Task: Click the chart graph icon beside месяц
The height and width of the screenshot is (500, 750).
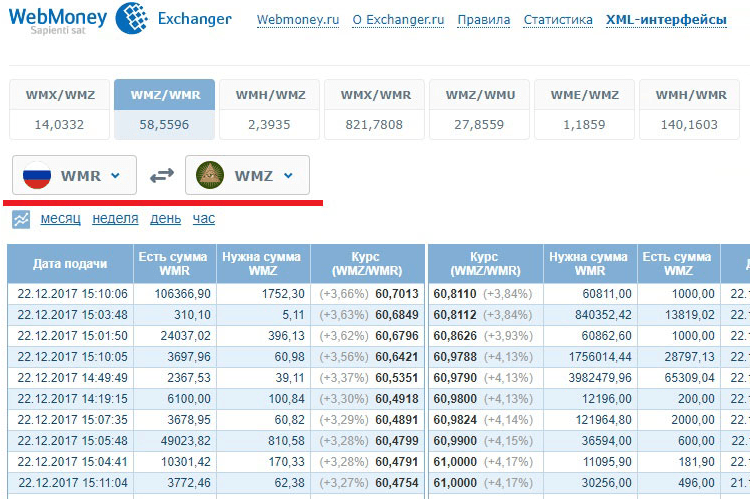Action: (x=21, y=219)
